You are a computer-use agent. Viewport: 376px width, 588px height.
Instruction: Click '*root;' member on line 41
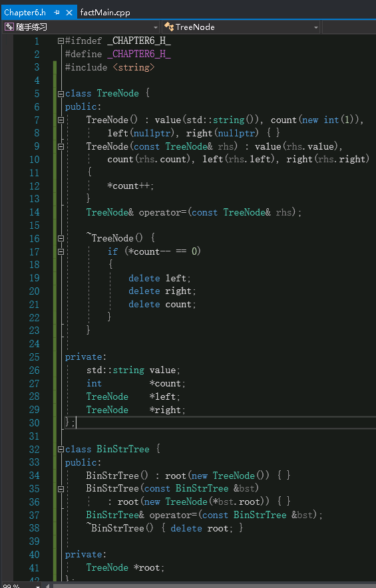[x=149, y=568]
